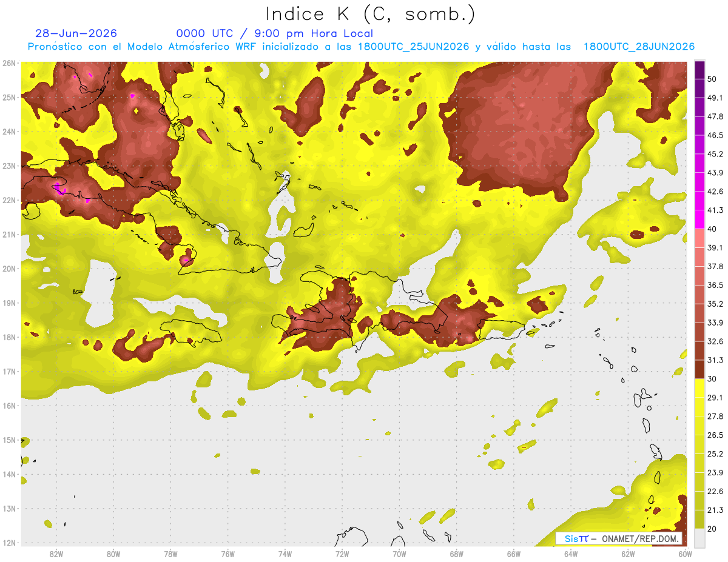
Task: Click the latitude label "23N"
Action: [x=9, y=166]
